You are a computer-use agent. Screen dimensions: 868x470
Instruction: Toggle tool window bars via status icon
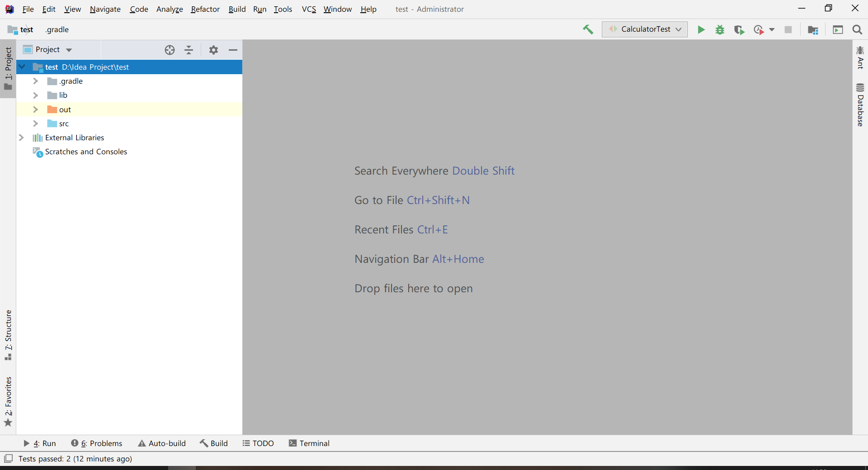(x=8, y=459)
